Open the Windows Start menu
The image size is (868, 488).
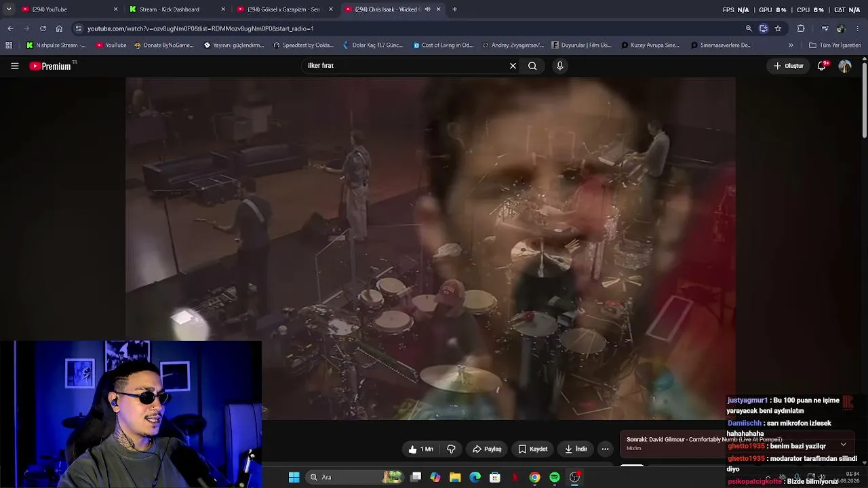pos(294,477)
